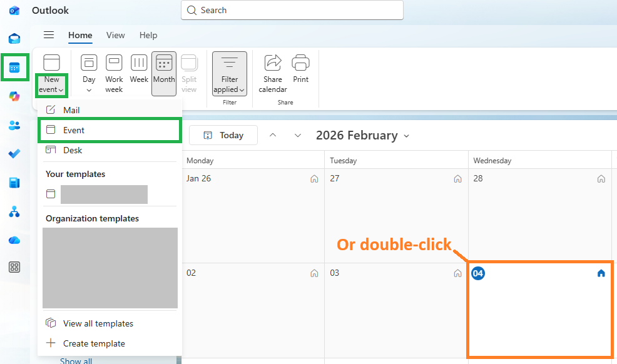Pick the redacted template under Your templates

click(104, 194)
